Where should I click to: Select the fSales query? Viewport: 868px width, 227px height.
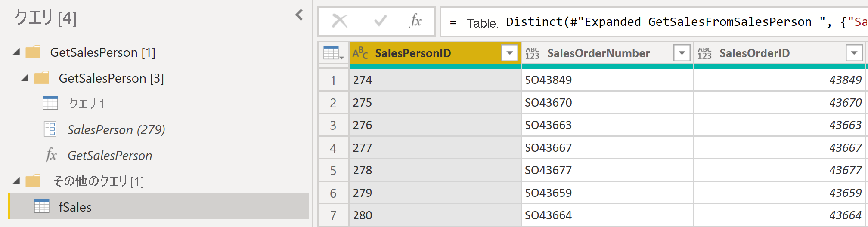pyautogui.click(x=75, y=207)
